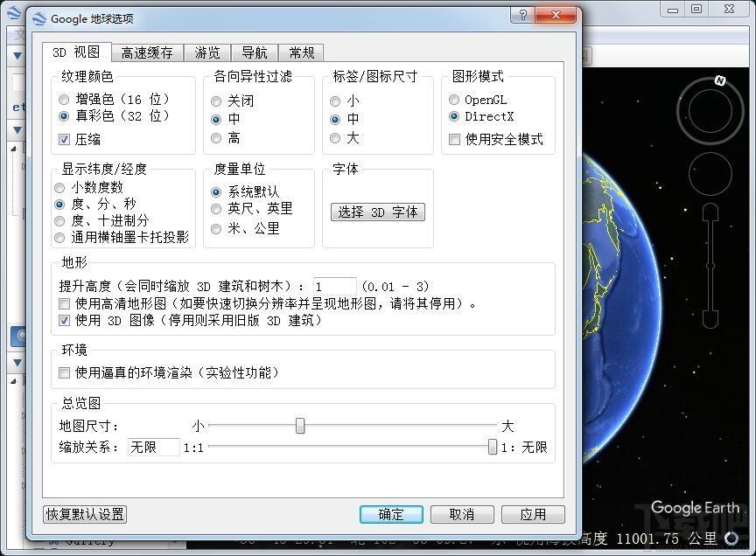Viewport: 756px width, 556px height.
Task: Open the 导航 tab
Action: 254,52
